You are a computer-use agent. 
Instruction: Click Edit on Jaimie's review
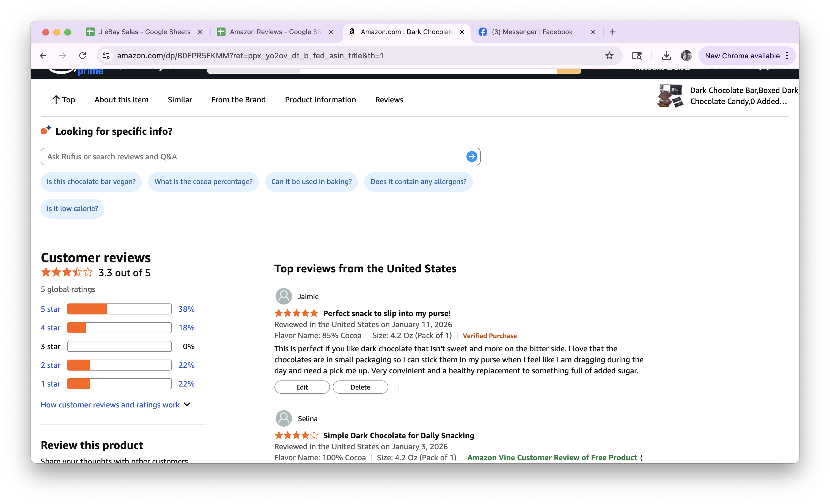pyautogui.click(x=301, y=387)
